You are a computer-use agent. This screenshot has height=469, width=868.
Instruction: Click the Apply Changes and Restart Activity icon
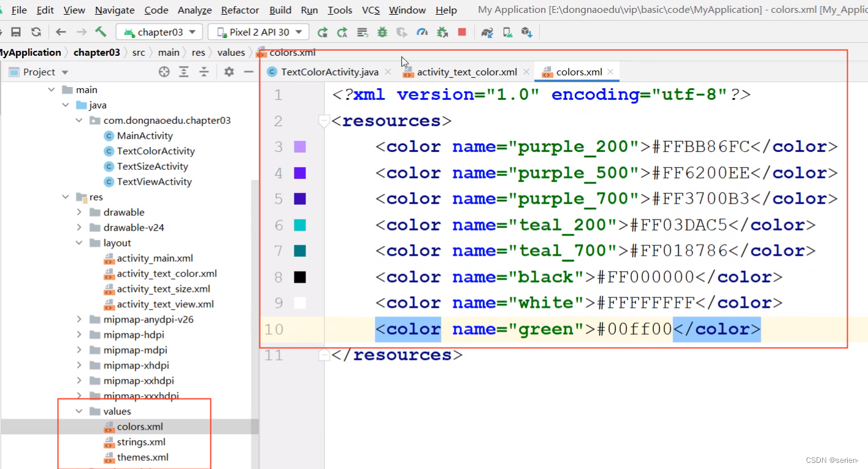pyautogui.click(x=363, y=32)
